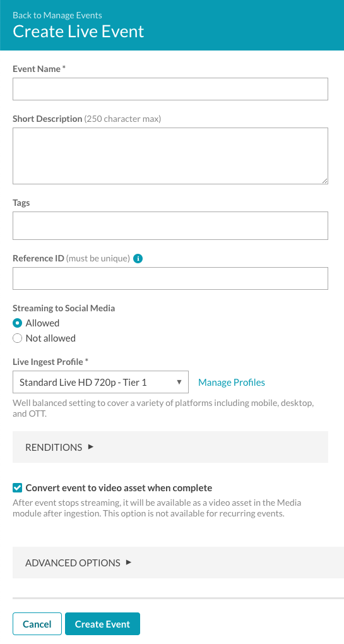This screenshot has width=344, height=644.
Task: Open the Standard Live HD 720p dropdown
Action: click(x=100, y=383)
